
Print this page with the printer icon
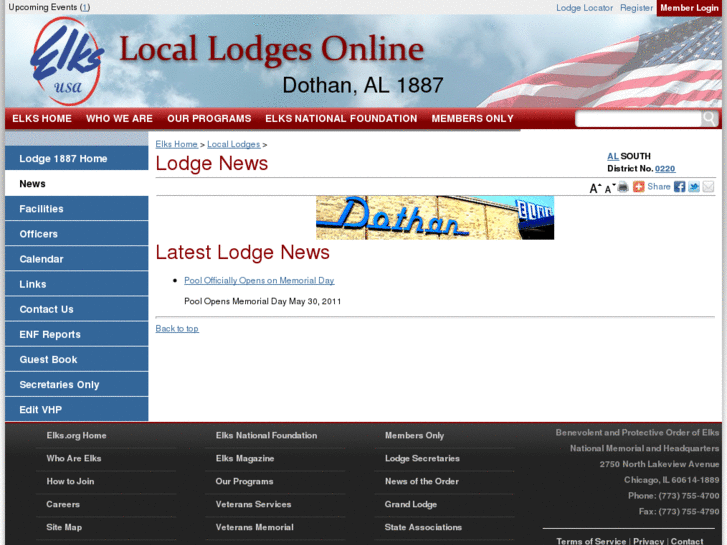[623, 187]
